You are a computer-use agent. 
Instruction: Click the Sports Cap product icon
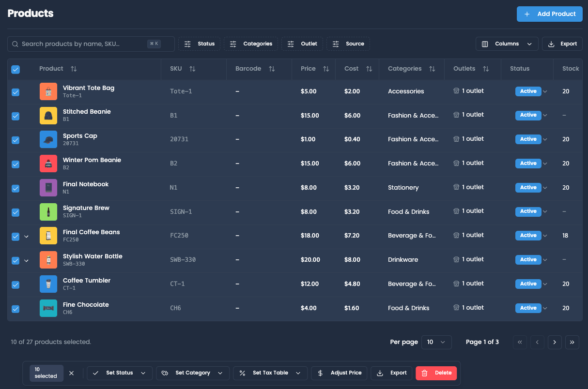tap(48, 139)
